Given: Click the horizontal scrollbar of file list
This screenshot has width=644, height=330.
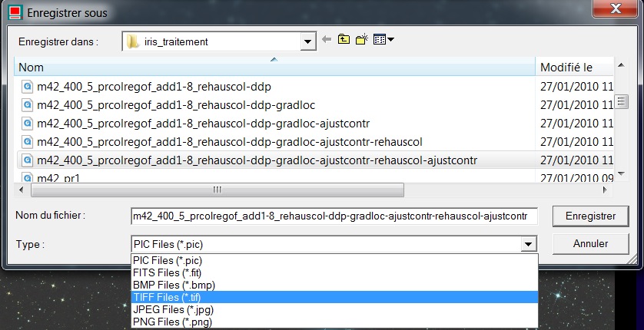Looking at the screenshot, I should pos(216,190).
